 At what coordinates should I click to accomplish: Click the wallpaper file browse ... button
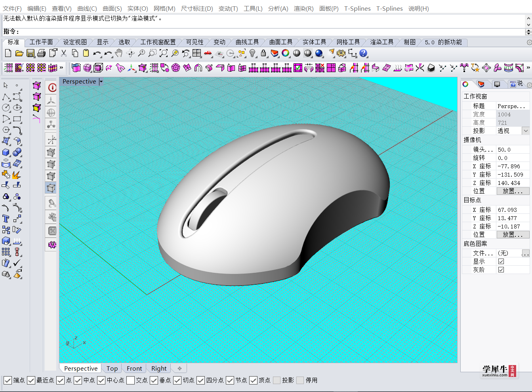[x=526, y=253]
